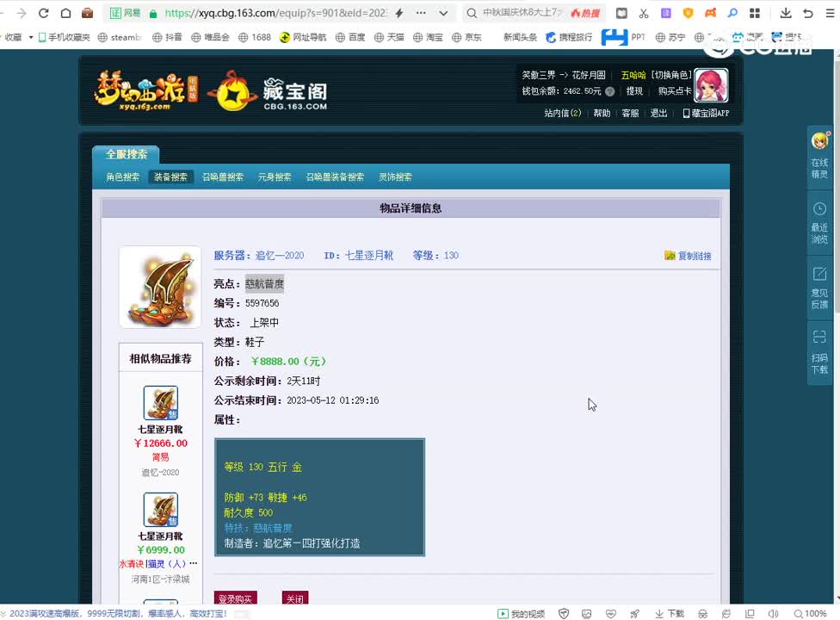Click 退出 to log out
This screenshot has width=840, height=620.
point(658,113)
